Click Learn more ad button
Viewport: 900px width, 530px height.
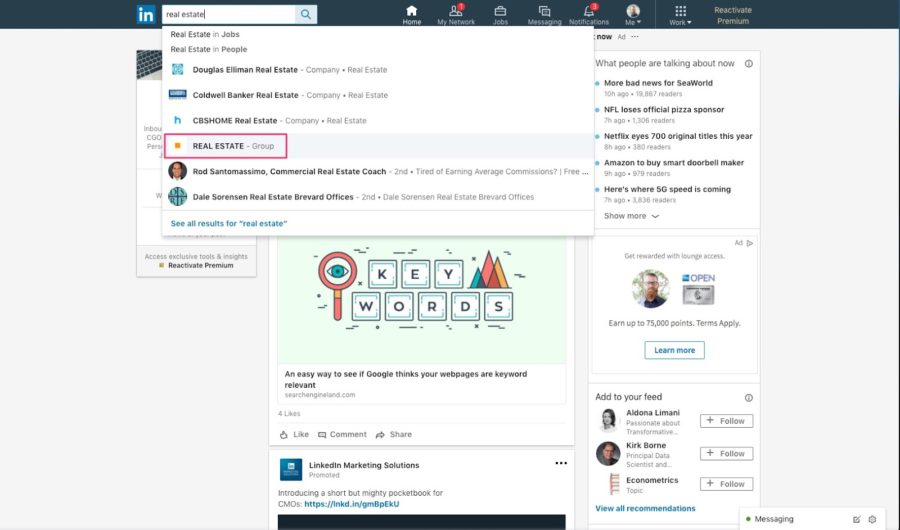pyautogui.click(x=674, y=350)
